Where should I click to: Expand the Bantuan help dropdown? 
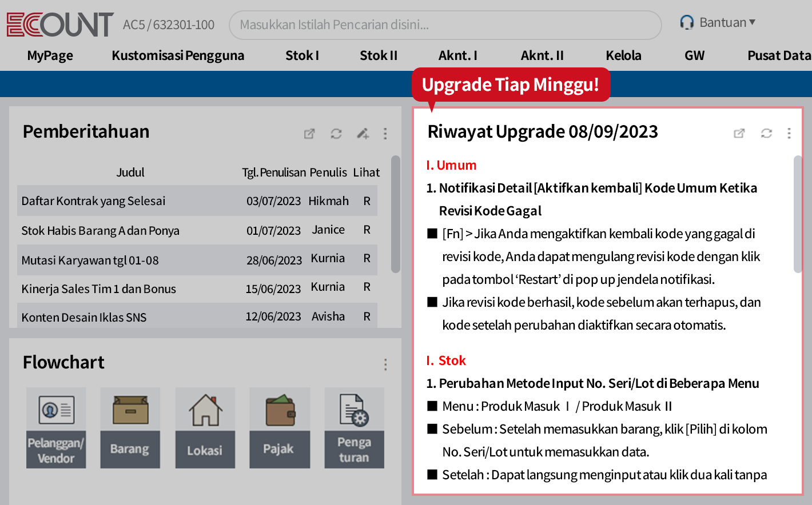click(718, 23)
